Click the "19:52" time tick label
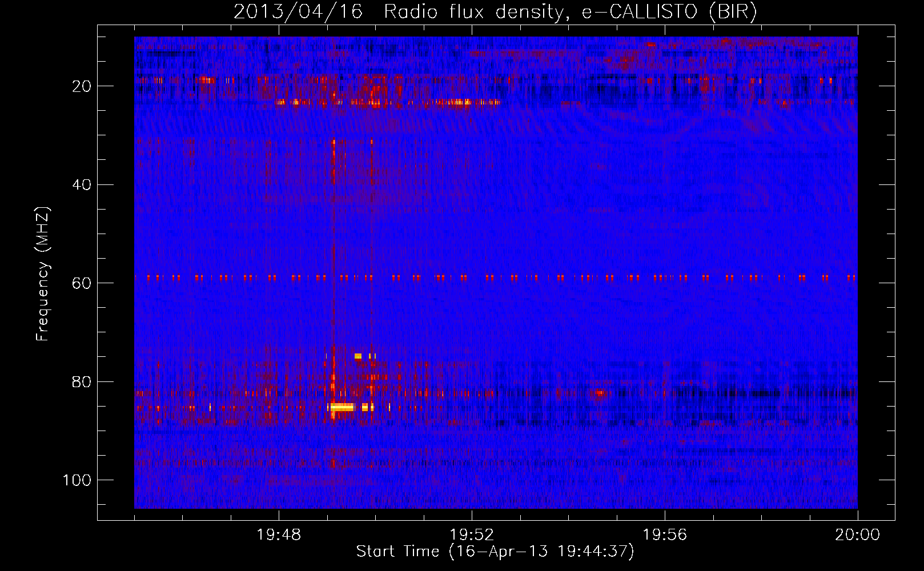The width and height of the screenshot is (924, 571). [472, 535]
